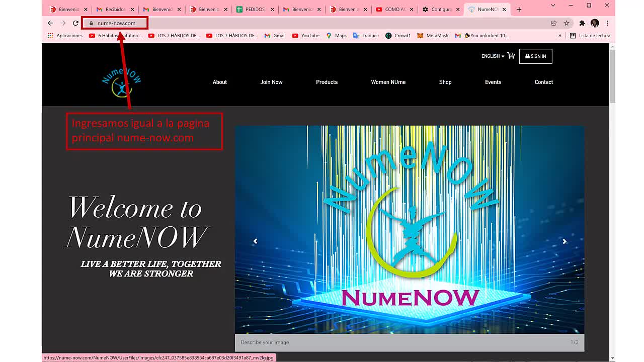
Task: Open the Crowd1 bookmark
Action: pos(398,36)
